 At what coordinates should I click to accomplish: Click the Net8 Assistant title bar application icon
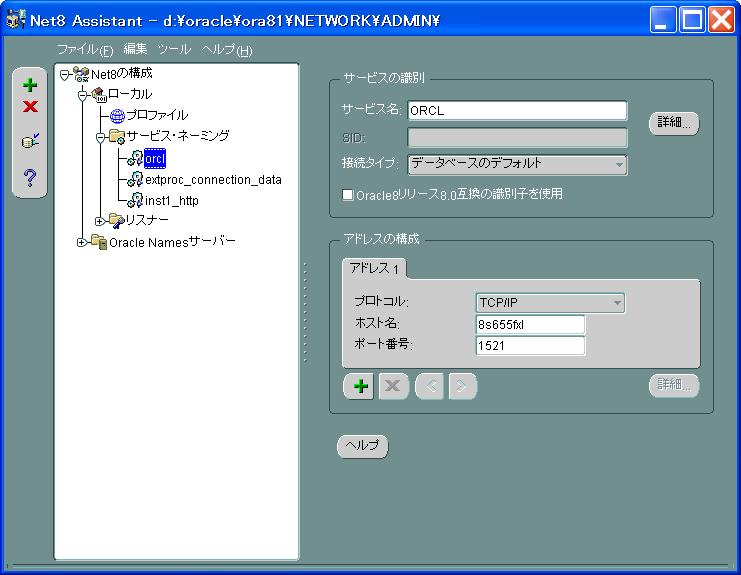tap(16, 20)
